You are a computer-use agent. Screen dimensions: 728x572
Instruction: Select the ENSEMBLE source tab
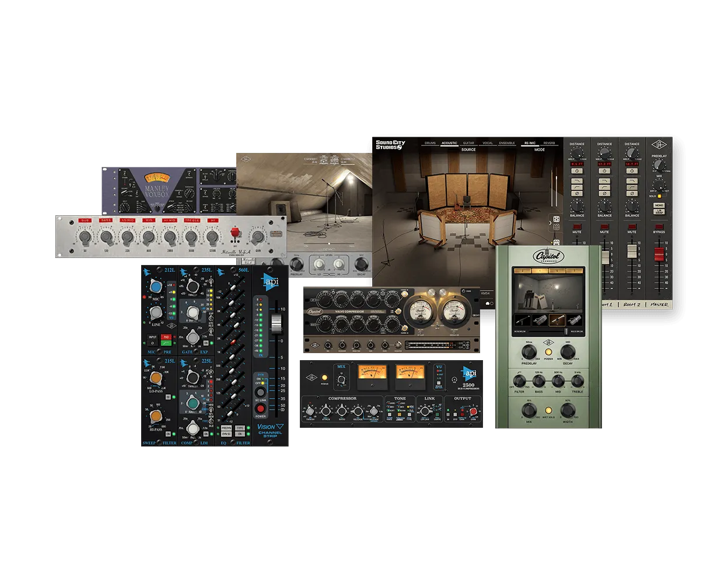click(507, 143)
